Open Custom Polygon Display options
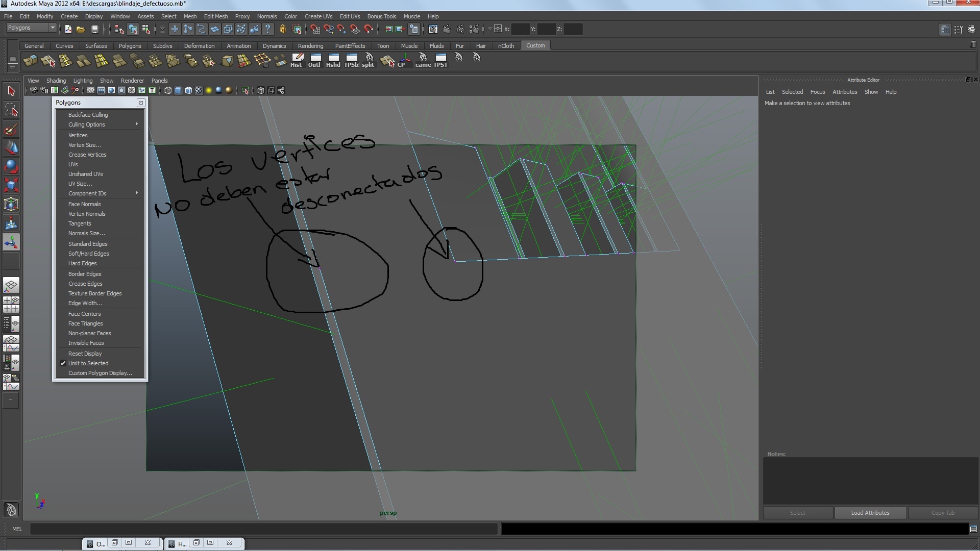The width and height of the screenshot is (980, 551). 100,373
